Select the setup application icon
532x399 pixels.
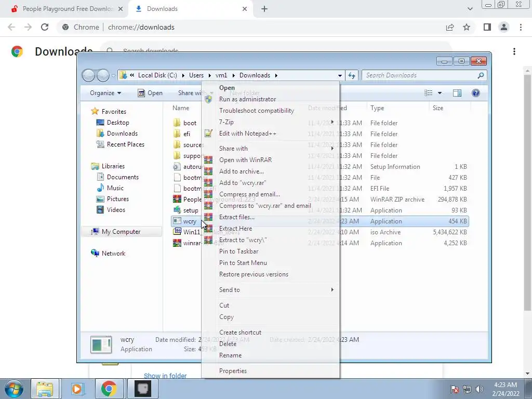point(177,210)
